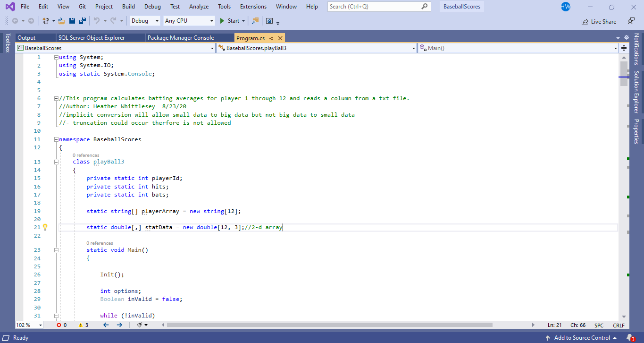Open the File menu

[25, 7]
